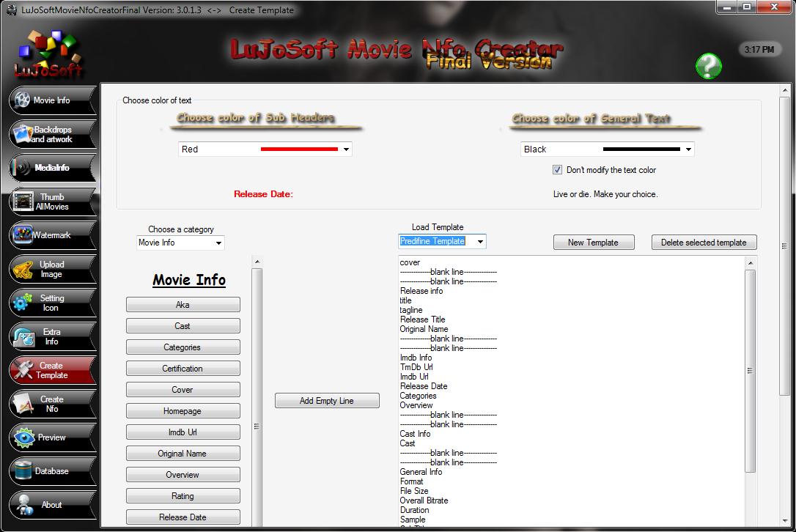
Task: Click the Thumb AllMovies filmstrip icon
Action: [23, 202]
